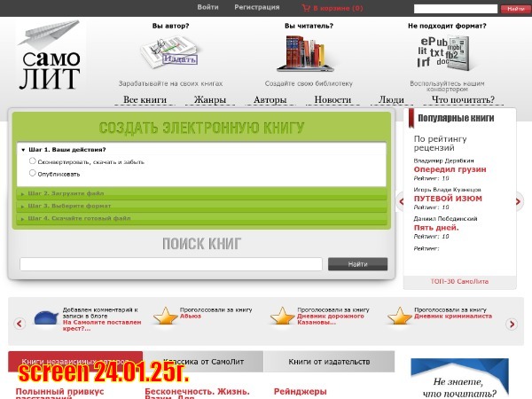Click the right arrow of popular books

coord(519,201)
